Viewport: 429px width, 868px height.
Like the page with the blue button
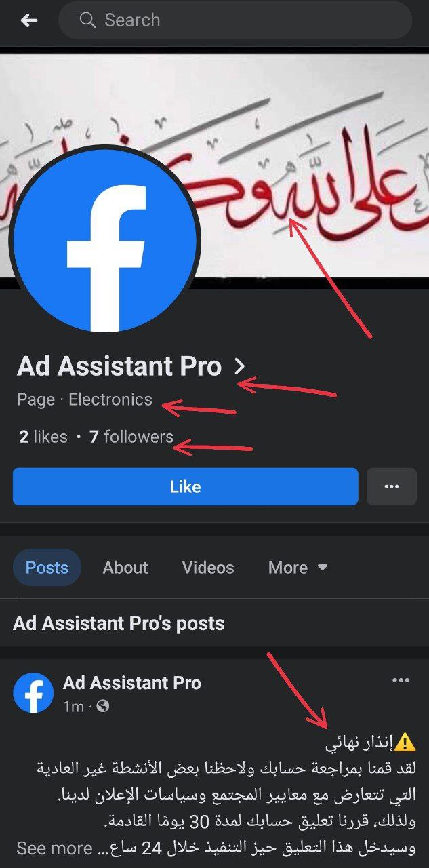[185, 486]
